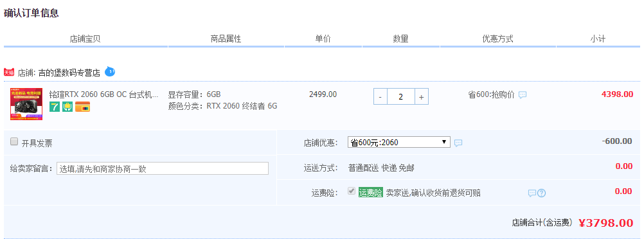Viewport: 644px width, 239px height.
Task: Open the 吉的堡数码专营店 store link
Action: pos(69,73)
